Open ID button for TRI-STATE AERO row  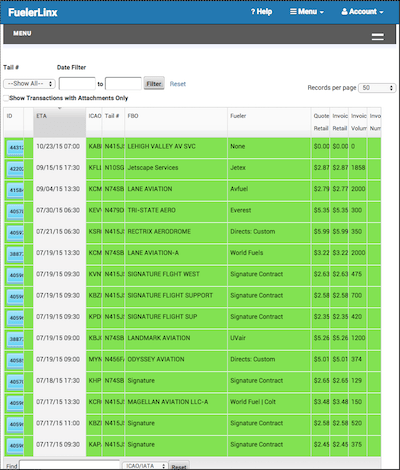point(15,212)
